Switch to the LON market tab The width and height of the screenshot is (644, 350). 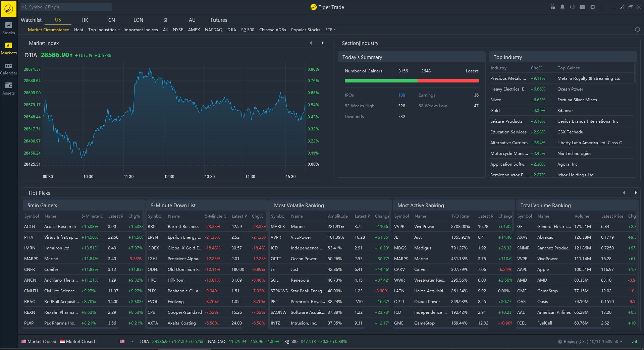click(138, 20)
